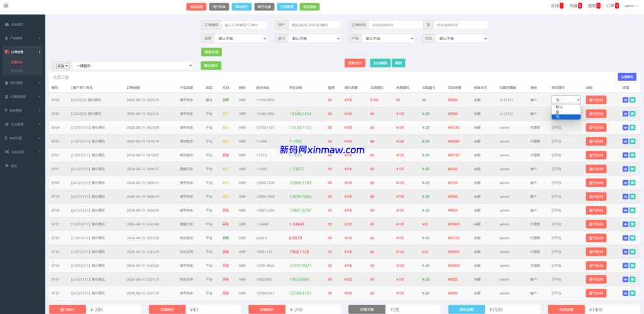
Task: Click the teal detail icon in row 8752
Action: point(632,293)
